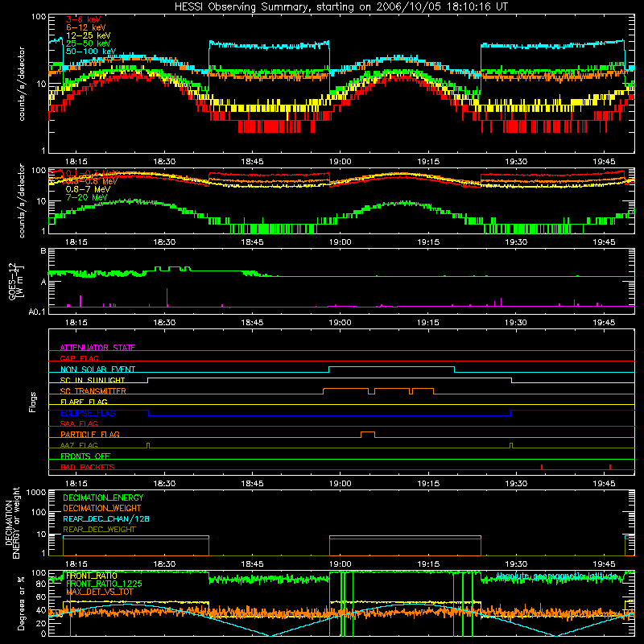This screenshot has width=644, height=644.
Task: Select the MAX_DET_VS_TOT legend label
Action: coord(100,592)
